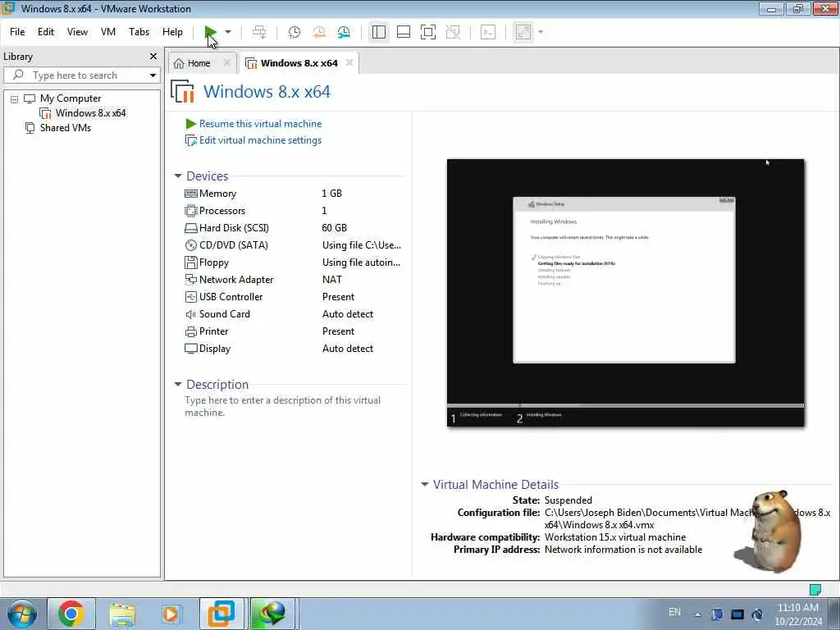Click the Unity mode toolbar icon
Screen dimensions: 840x630
click(x=453, y=32)
